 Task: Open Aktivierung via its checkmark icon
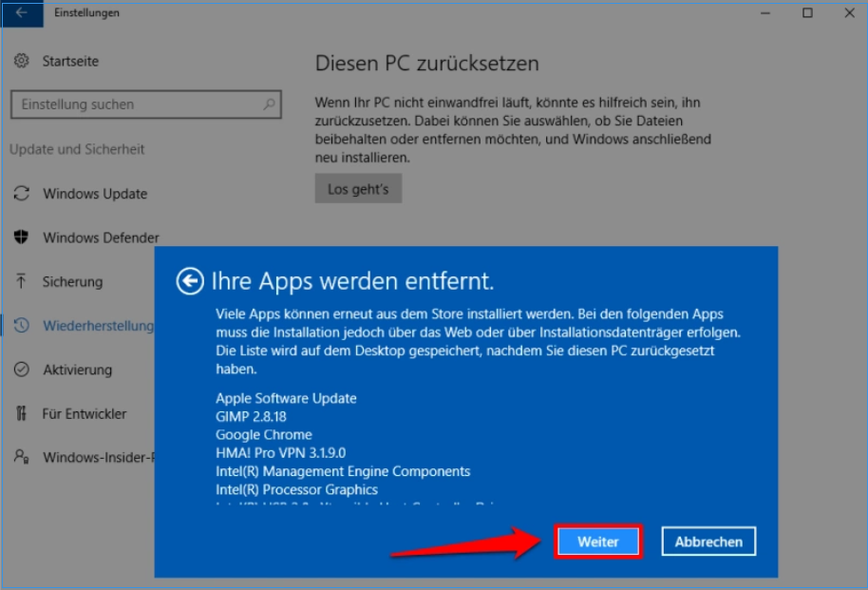[20, 370]
